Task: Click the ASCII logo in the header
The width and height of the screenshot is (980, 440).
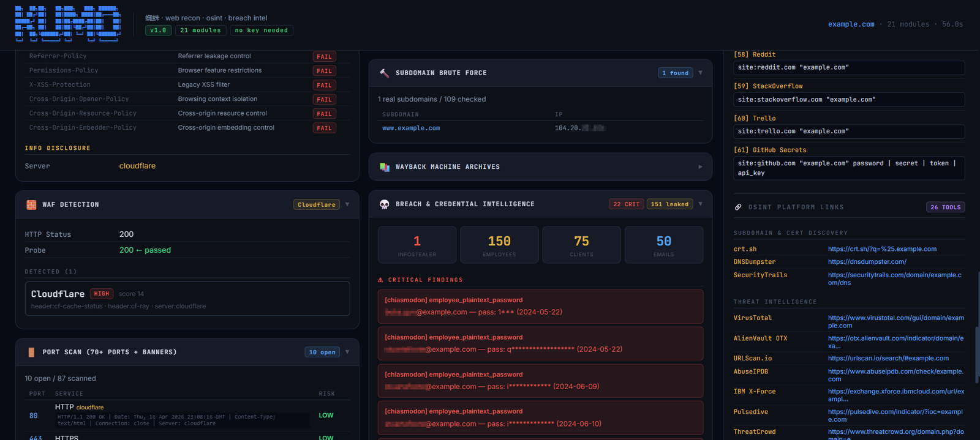Action: click(x=68, y=24)
